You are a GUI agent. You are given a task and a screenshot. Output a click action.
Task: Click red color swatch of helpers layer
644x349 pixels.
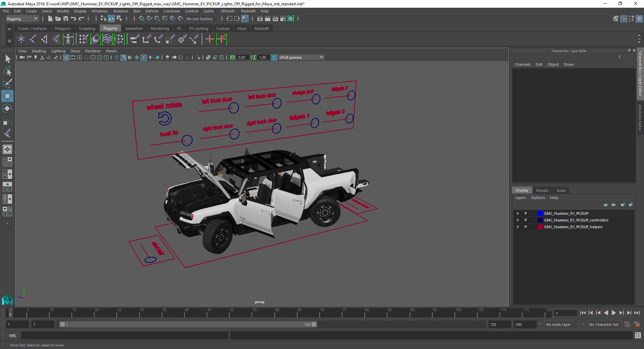click(x=540, y=227)
